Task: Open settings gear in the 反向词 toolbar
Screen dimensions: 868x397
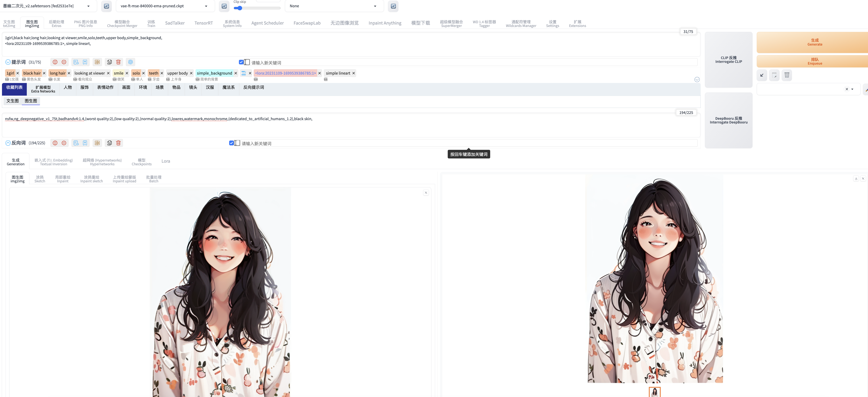Action: point(64,143)
